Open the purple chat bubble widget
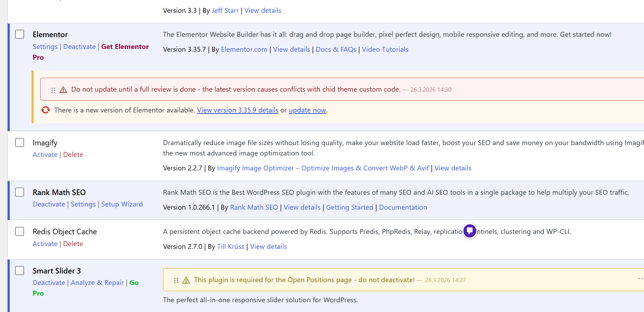 tap(470, 231)
